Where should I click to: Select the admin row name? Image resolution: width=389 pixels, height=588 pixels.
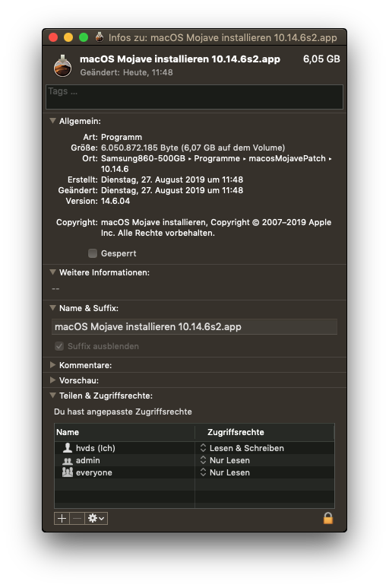tap(87, 460)
